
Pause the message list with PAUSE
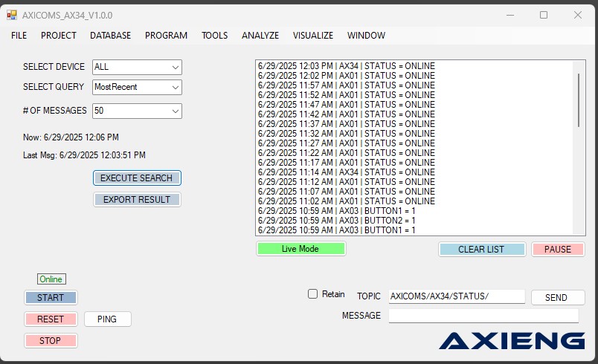[x=558, y=250]
